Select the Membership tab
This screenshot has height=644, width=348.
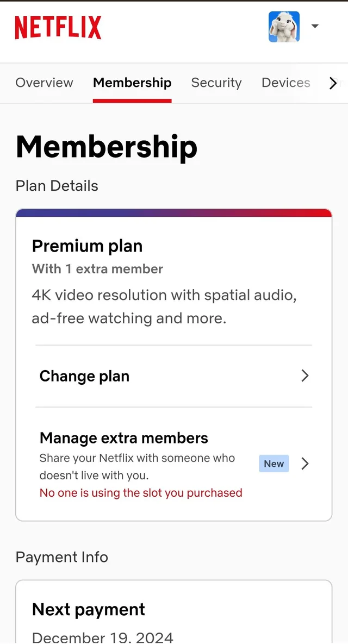[132, 83]
